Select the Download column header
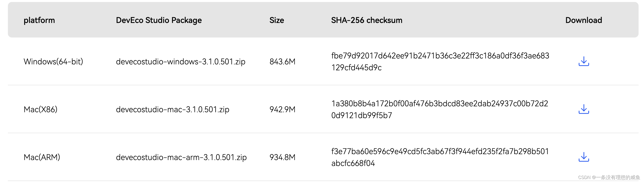 pos(583,20)
